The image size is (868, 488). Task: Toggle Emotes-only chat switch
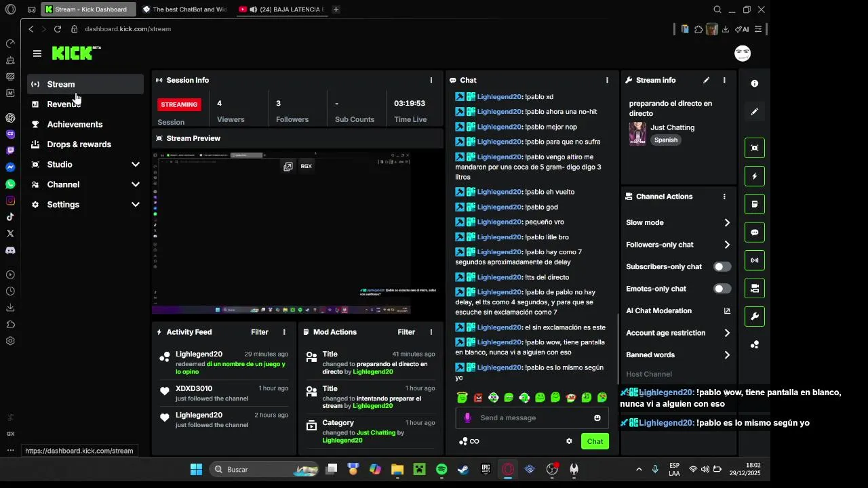[x=722, y=289]
